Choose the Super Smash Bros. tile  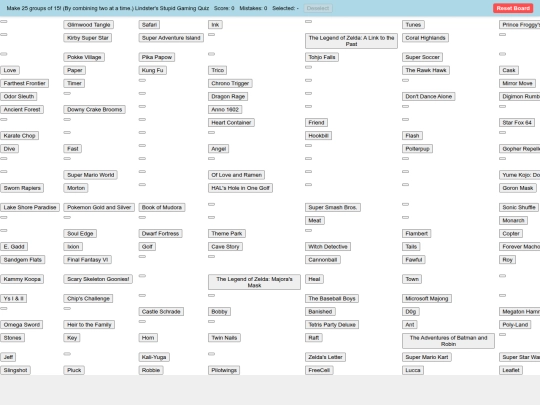(x=333, y=207)
